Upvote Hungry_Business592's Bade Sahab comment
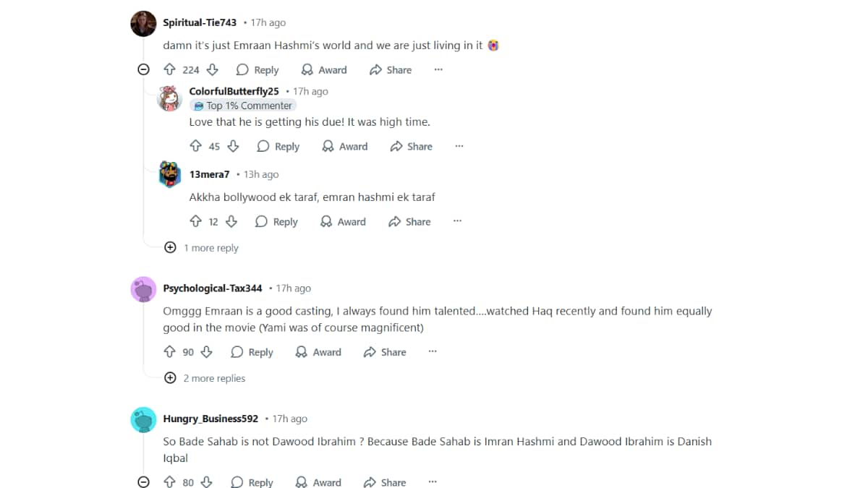868x488 pixels. pyautogui.click(x=169, y=482)
